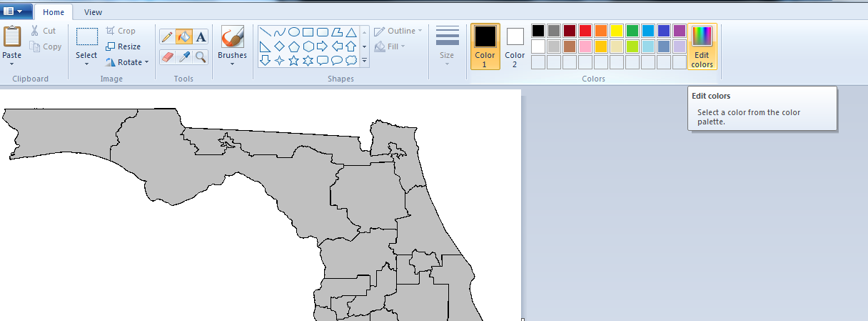Pick the light gray color swatch

(554, 46)
